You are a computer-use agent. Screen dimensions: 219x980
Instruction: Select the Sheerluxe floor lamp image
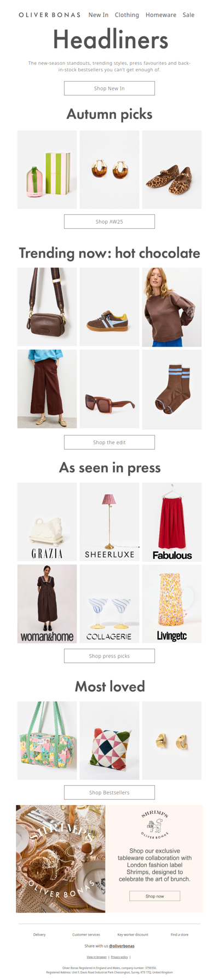[109, 522]
